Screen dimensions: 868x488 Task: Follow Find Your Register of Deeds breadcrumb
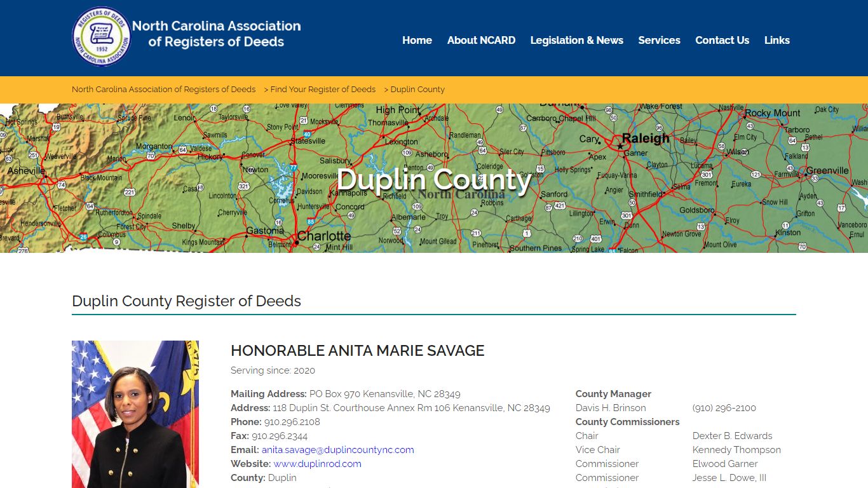[323, 90]
